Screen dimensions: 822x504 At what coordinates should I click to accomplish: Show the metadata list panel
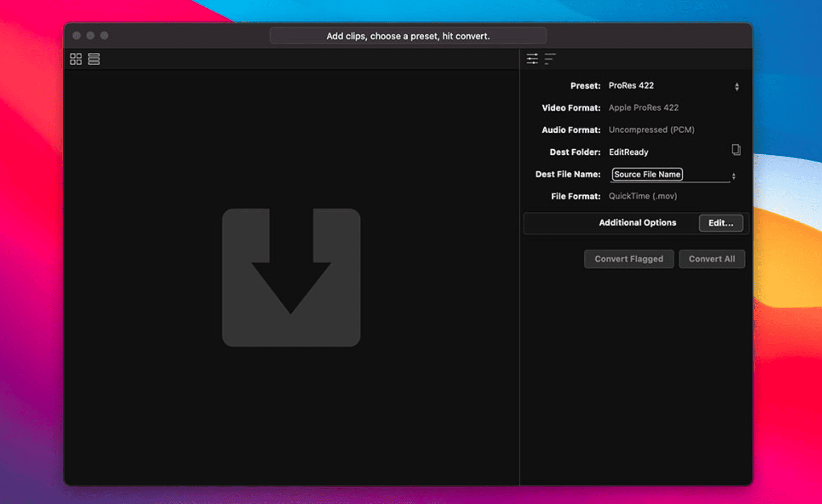click(550, 59)
